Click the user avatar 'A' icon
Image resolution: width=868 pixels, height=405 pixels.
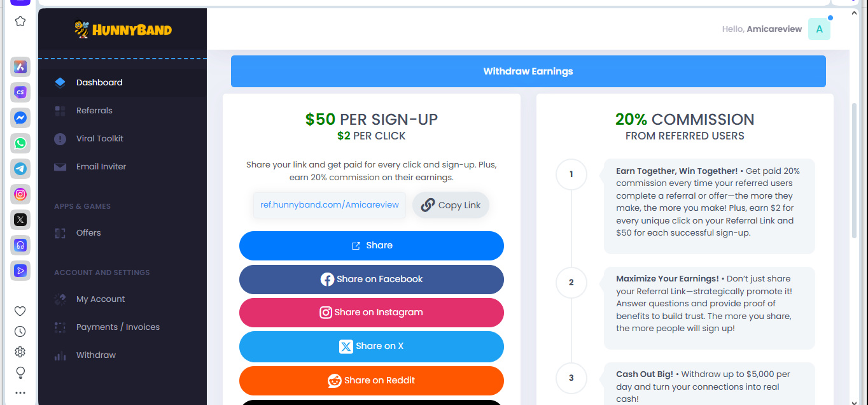[819, 29]
